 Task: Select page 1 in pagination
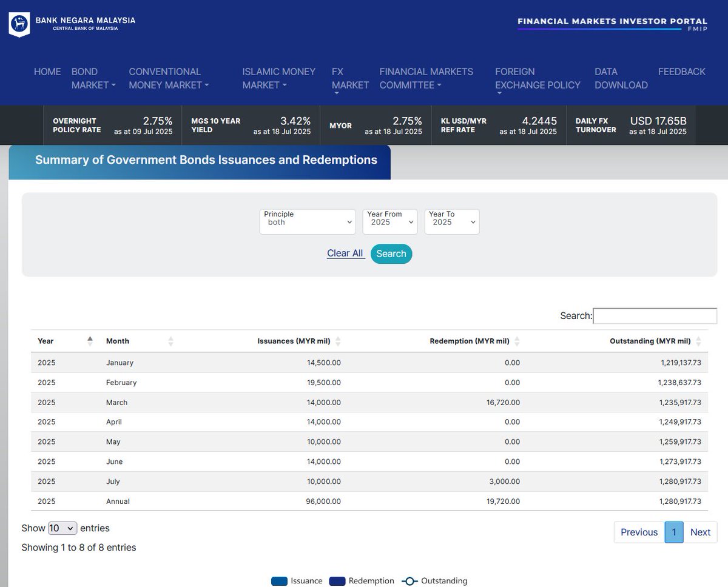pyautogui.click(x=674, y=532)
